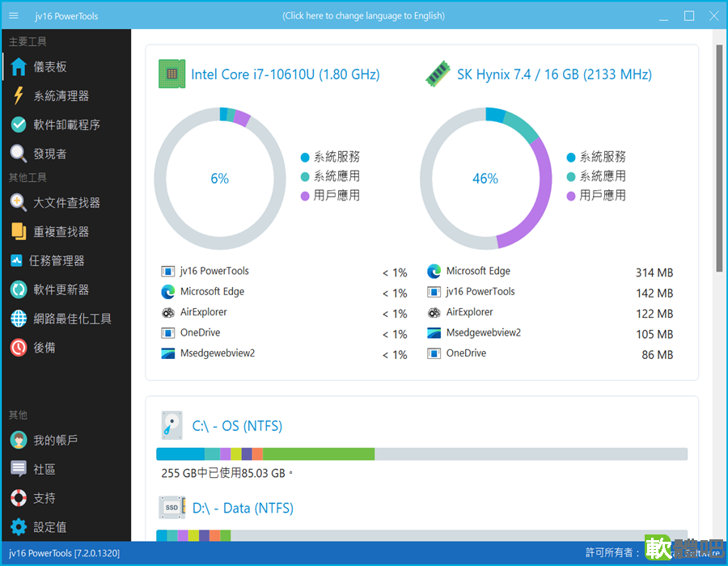728x566 pixels.
Task: Click the 重複查找器 yellow pages icon
Action: (19, 231)
